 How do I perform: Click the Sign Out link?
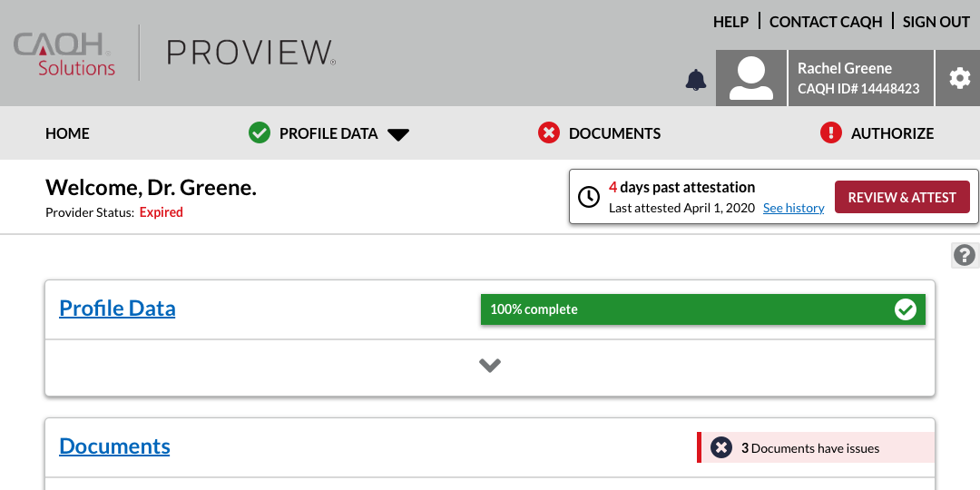tap(936, 22)
